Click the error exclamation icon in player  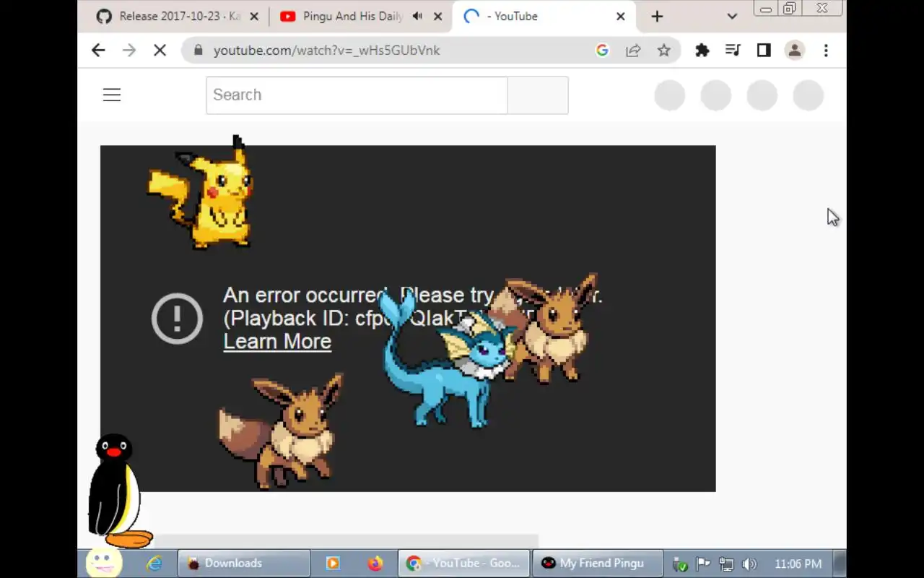coord(177,318)
